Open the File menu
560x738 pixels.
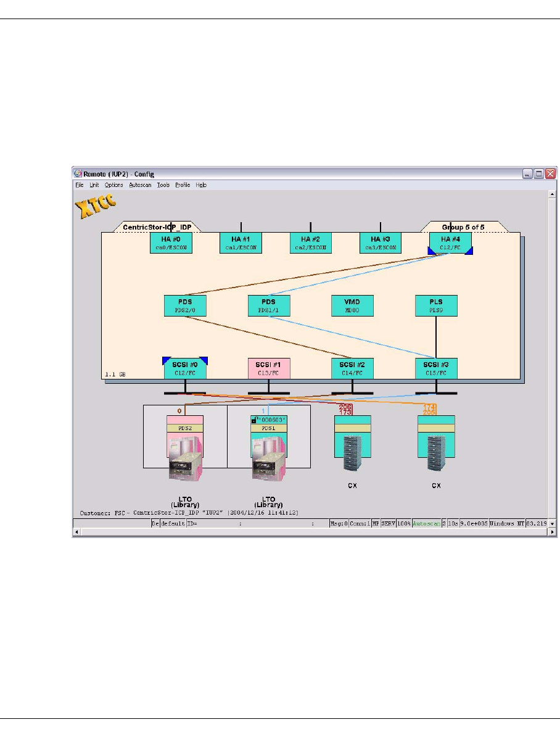[80, 185]
